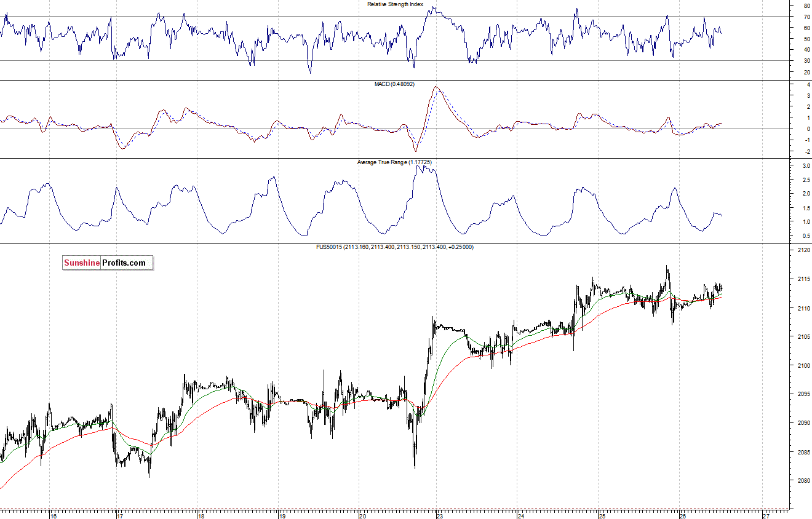Screen dimensions: 812x519
Task: Click the 0.5 value on ATR axis
Action: pos(805,236)
